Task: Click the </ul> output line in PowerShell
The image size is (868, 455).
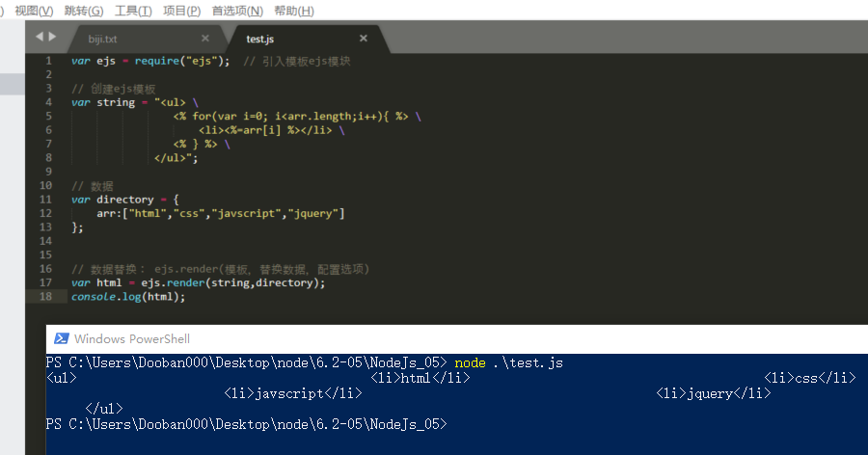Action: pos(104,409)
